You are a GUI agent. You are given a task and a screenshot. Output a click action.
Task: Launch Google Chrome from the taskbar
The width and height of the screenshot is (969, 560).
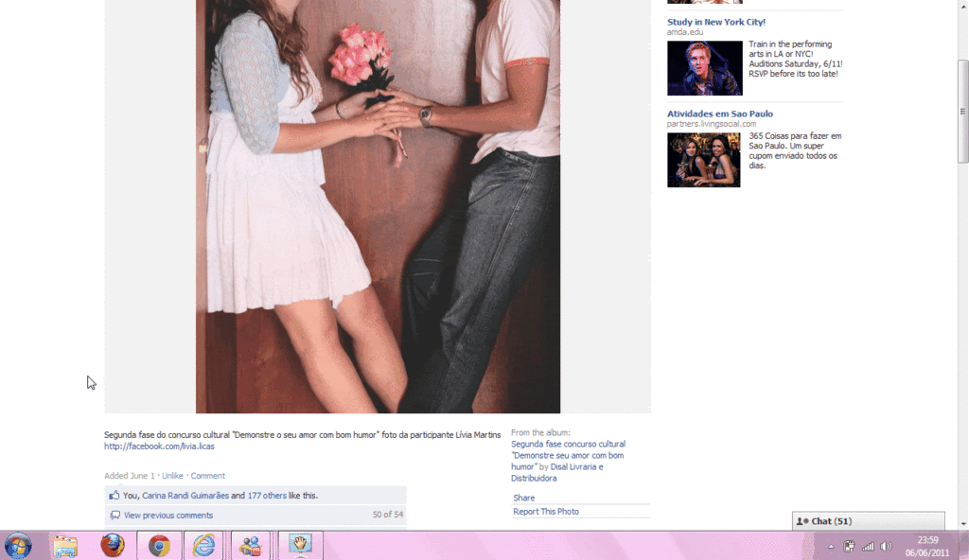159,546
